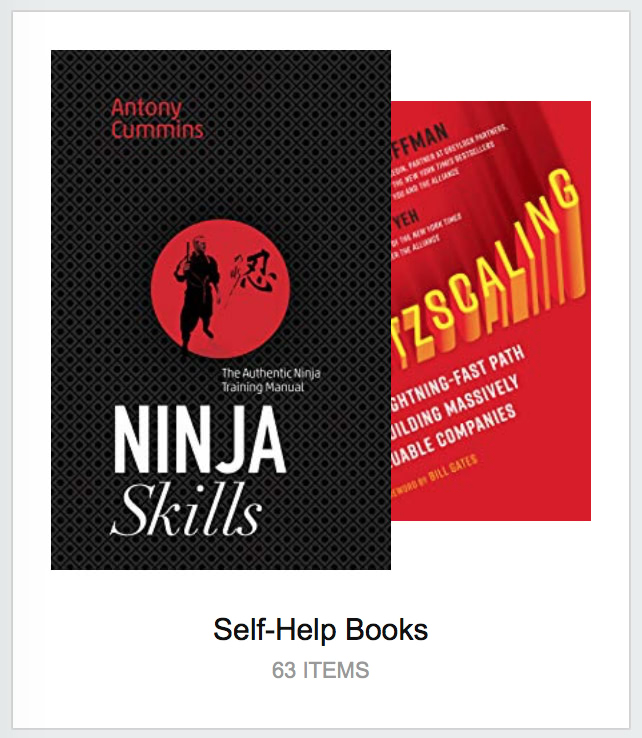Screen dimensions: 642x738
Task: Click the ninja silhouette figure
Action: pos(198,293)
